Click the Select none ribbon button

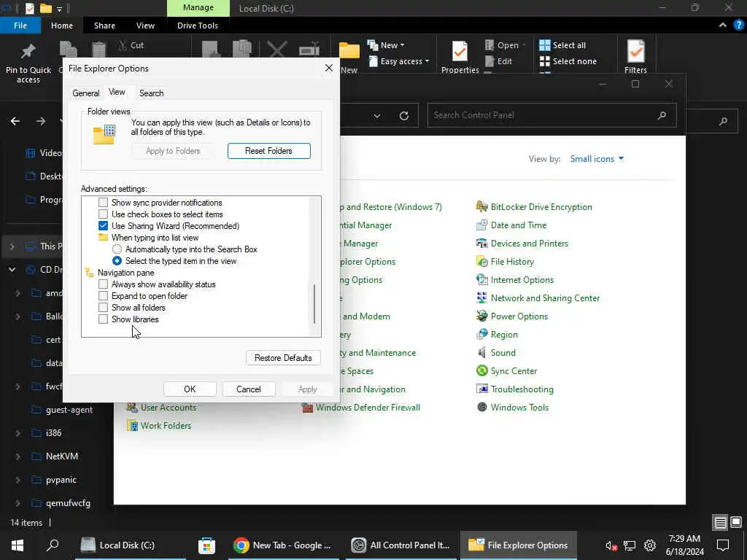568,61
